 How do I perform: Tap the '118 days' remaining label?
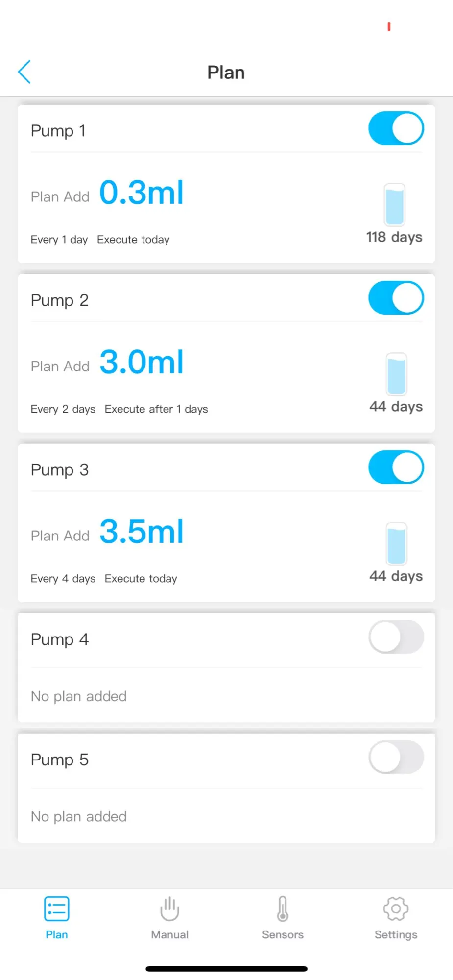click(394, 237)
